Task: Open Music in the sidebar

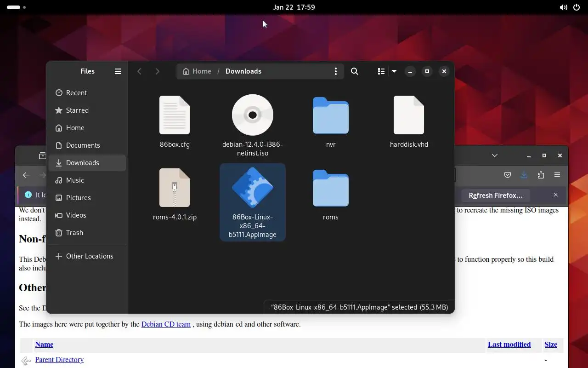Action: coord(87,180)
